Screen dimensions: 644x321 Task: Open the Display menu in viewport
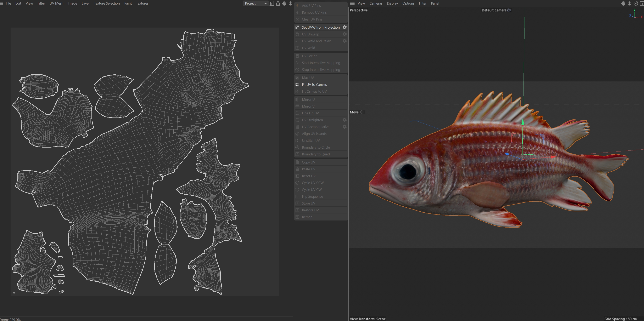392,4
